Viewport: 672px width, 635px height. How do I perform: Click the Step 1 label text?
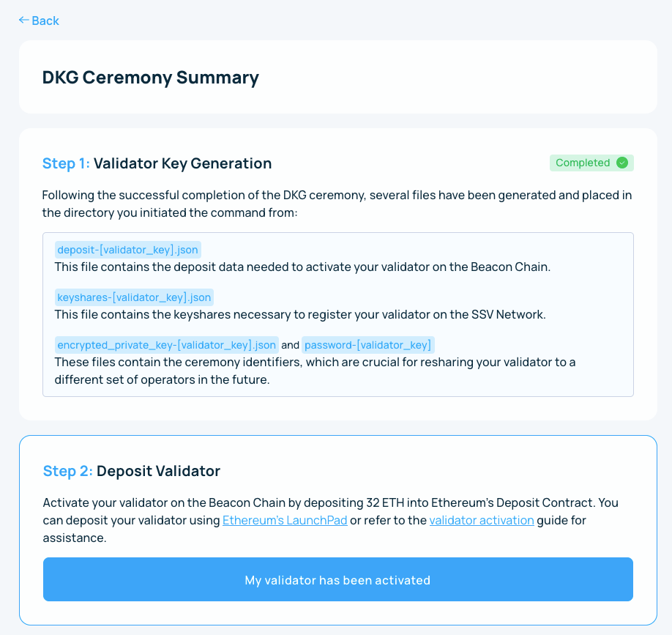pyautogui.click(x=66, y=163)
